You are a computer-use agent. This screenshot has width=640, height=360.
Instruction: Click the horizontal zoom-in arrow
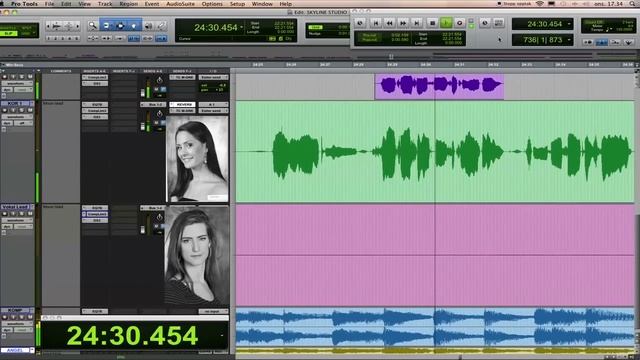coord(77,26)
